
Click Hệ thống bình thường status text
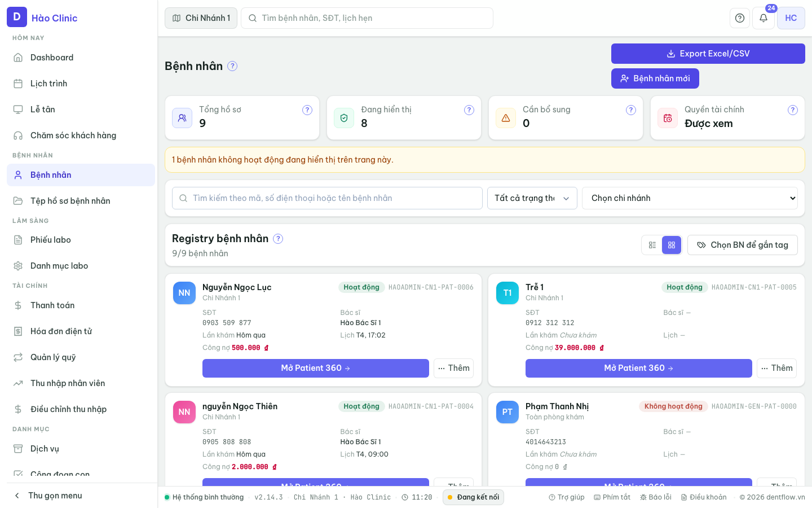[x=208, y=497]
